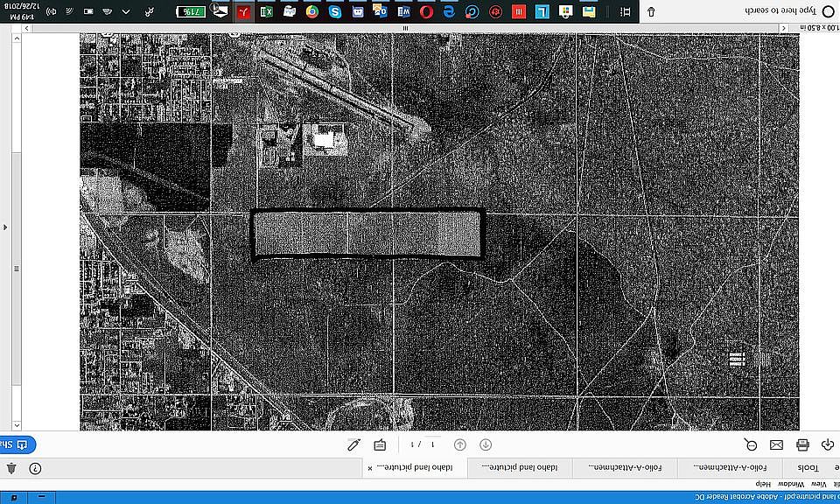Open Outlook from taskbar
The image size is (840, 504).
pyautogui.click(x=381, y=11)
